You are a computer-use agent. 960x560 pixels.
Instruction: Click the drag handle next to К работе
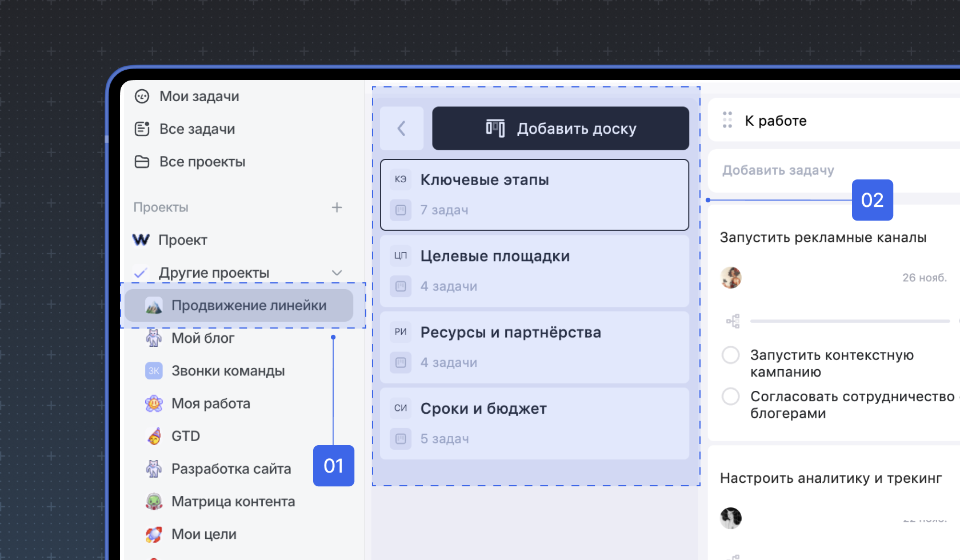point(727,120)
